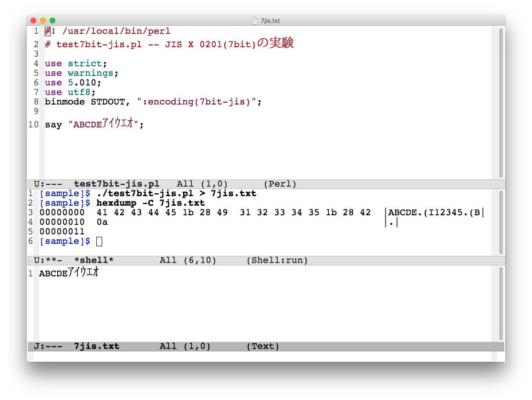Click the yellow minimize window button

(x=43, y=21)
